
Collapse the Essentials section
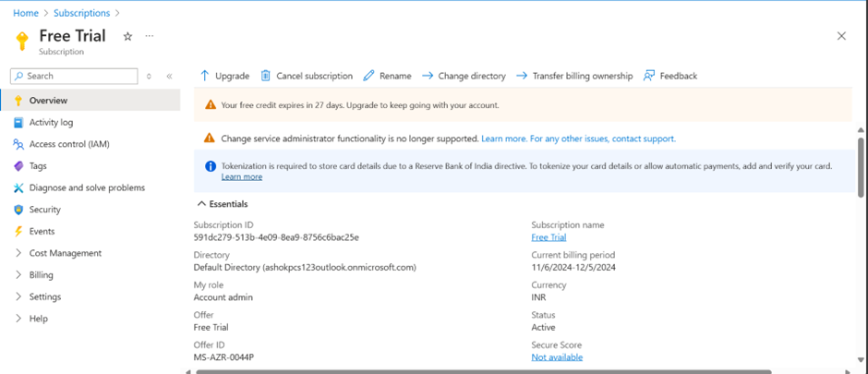pyautogui.click(x=202, y=204)
